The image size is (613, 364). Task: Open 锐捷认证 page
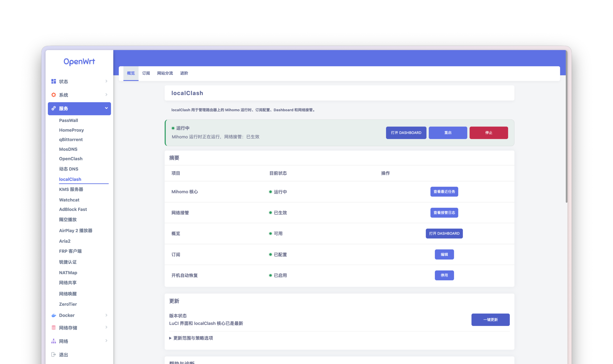coord(68,262)
